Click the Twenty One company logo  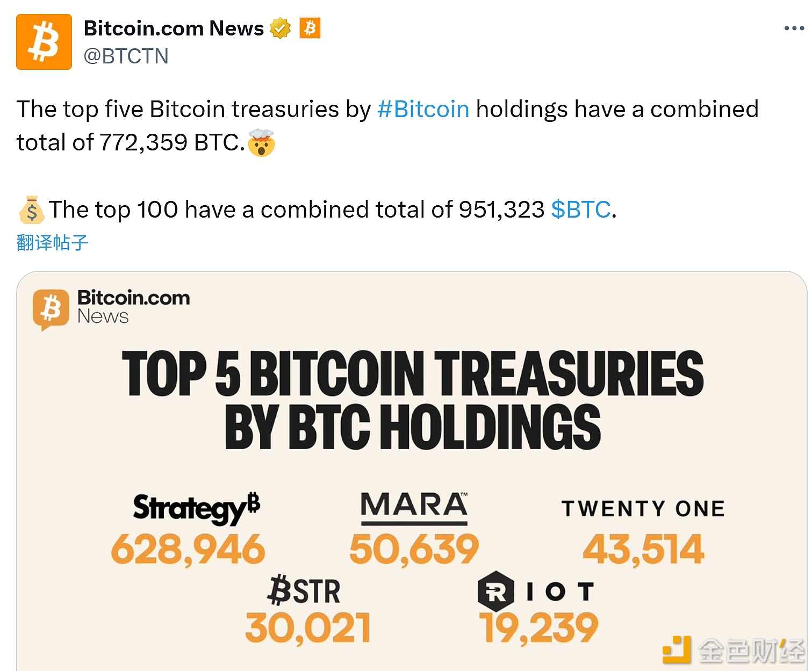[643, 508]
